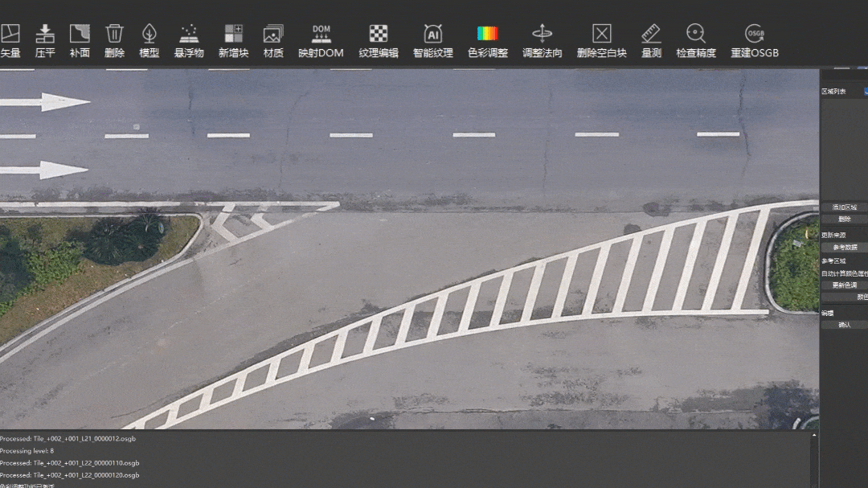Open the 检查精度 (check accuracy) tool
This screenshot has width=868, height=488.
tap(696, 34)
